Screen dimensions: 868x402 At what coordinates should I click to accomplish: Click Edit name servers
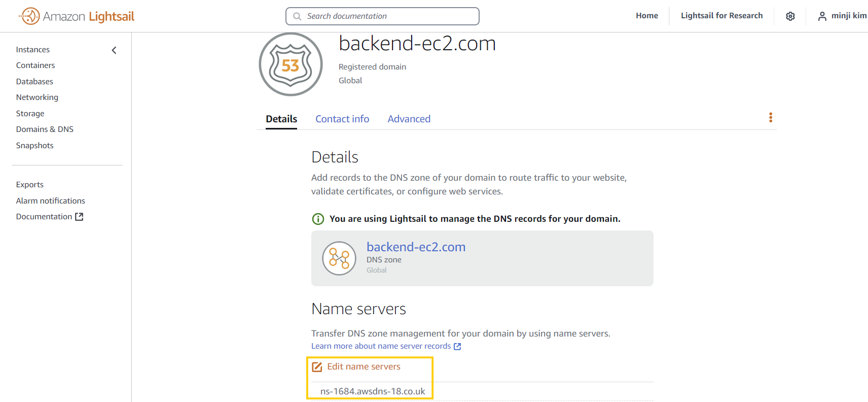coord(364,366)
